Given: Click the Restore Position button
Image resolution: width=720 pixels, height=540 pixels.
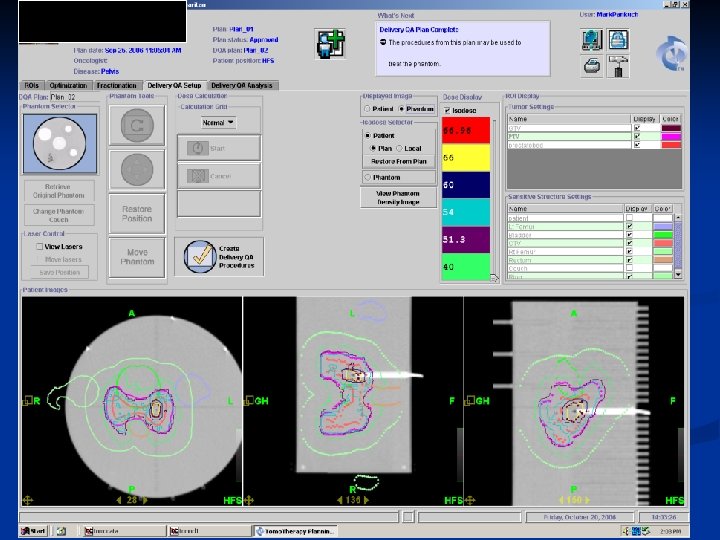Looking at the screenshot, I should point(137,214).
